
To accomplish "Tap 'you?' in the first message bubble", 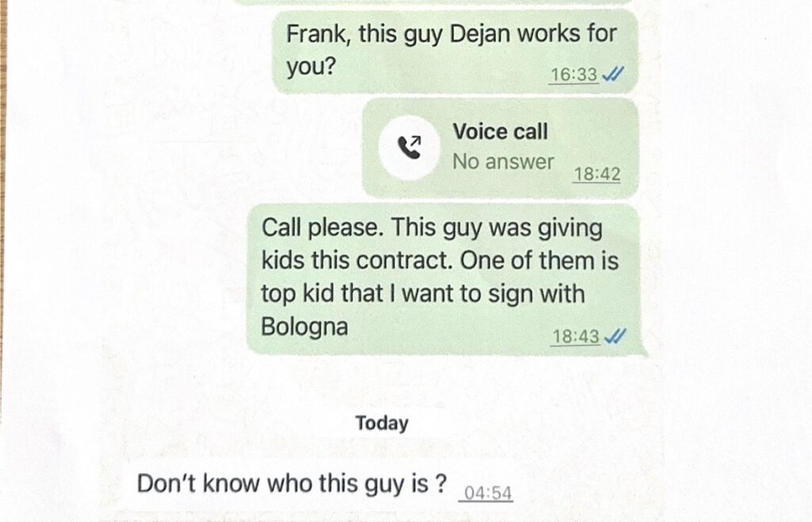I will tap(311, 67).
